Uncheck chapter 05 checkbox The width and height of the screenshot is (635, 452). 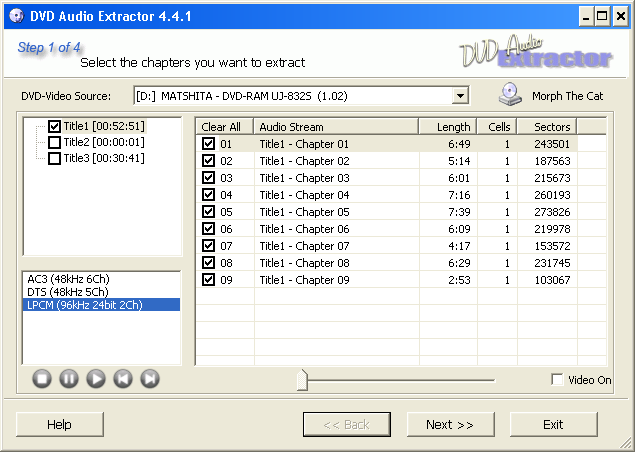pos(209,211)
